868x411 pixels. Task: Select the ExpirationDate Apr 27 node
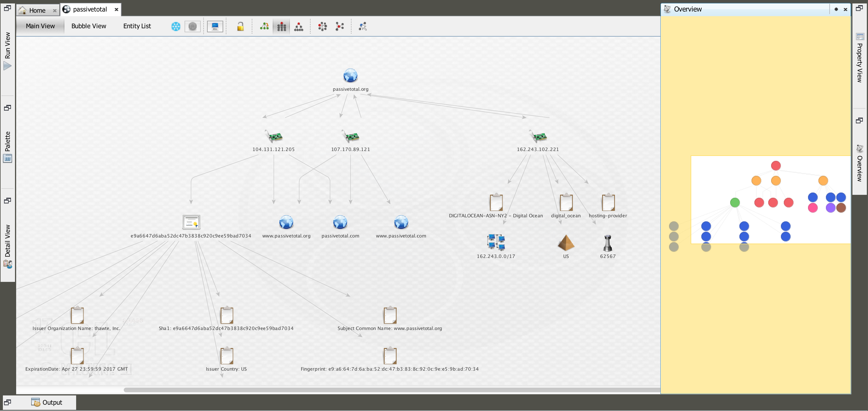(x=77, y=359)
